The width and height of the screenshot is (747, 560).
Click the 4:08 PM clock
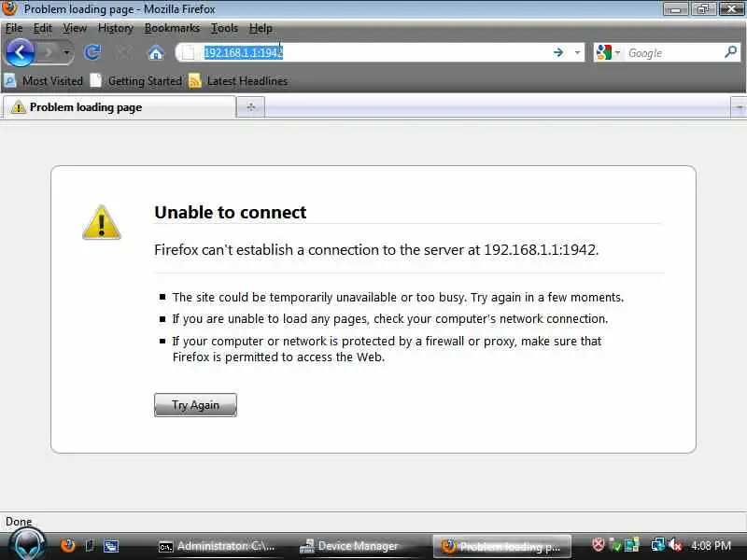coord(711,545)
